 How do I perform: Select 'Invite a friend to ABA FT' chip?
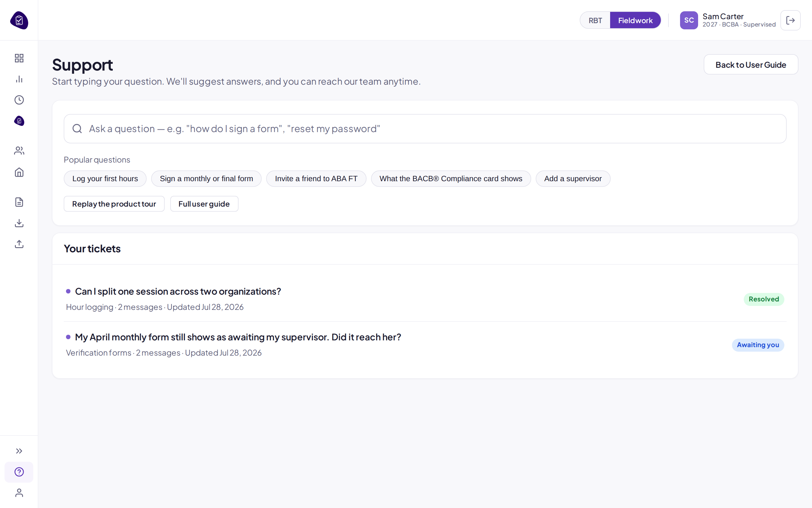click(x=316, y=179)
